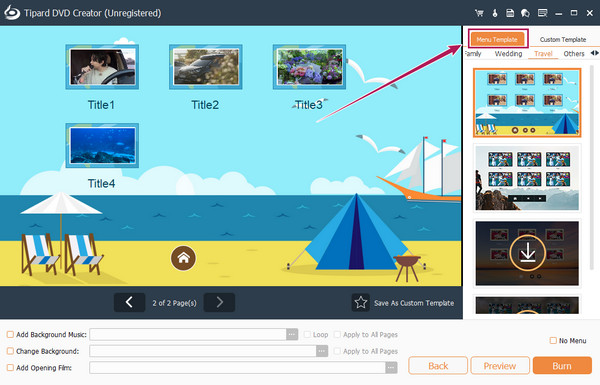The image size is (600, 385).
Task: Click the Title4 underwater video thumbnail
Action: (x=102, y=145)
